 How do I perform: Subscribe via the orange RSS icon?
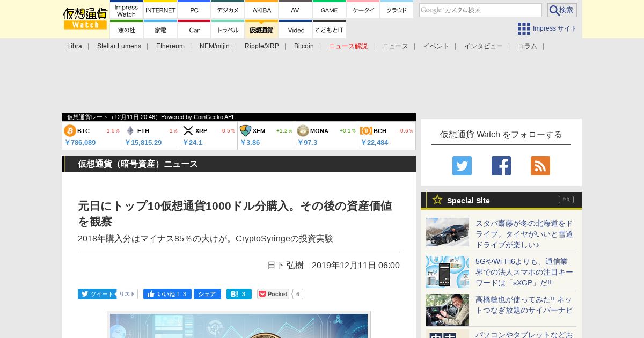540,166
